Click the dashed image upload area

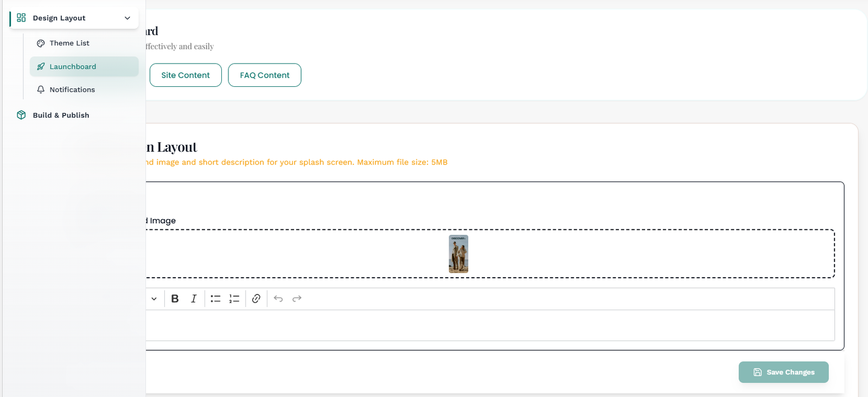point(490,254)
